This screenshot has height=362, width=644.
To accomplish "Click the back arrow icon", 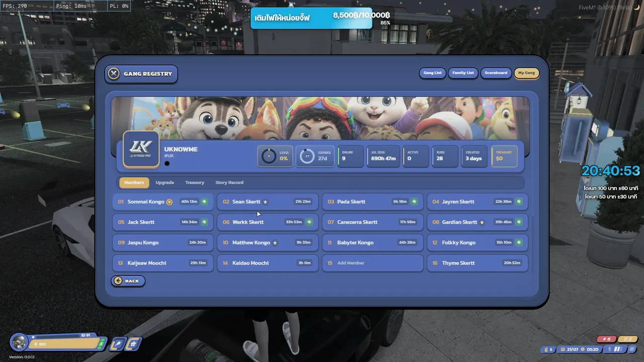I will (118, 281).
